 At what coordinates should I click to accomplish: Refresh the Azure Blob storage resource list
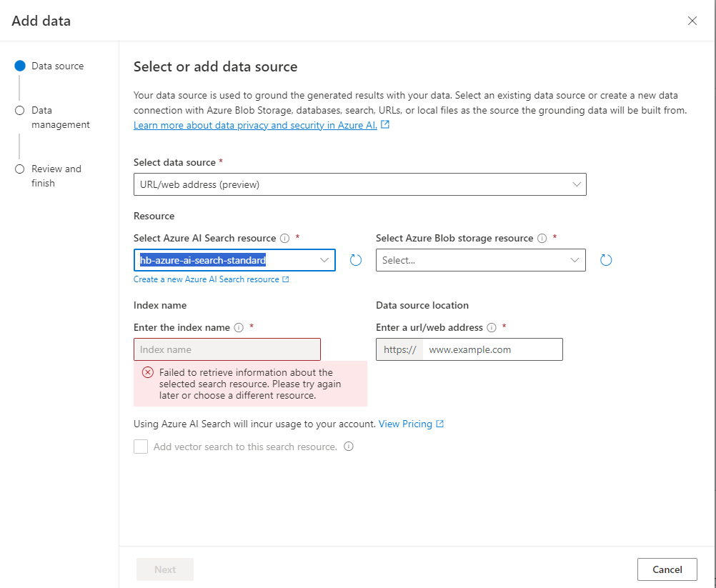pos(605,260)
